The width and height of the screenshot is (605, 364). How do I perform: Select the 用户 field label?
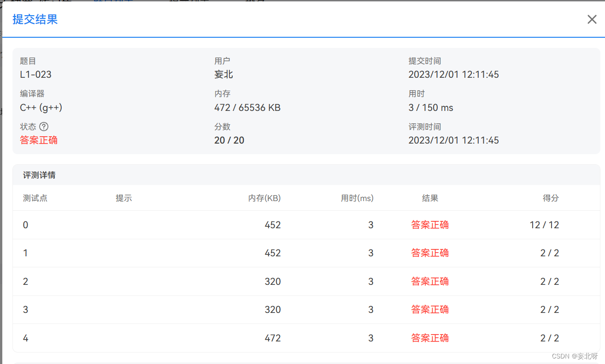222,61
